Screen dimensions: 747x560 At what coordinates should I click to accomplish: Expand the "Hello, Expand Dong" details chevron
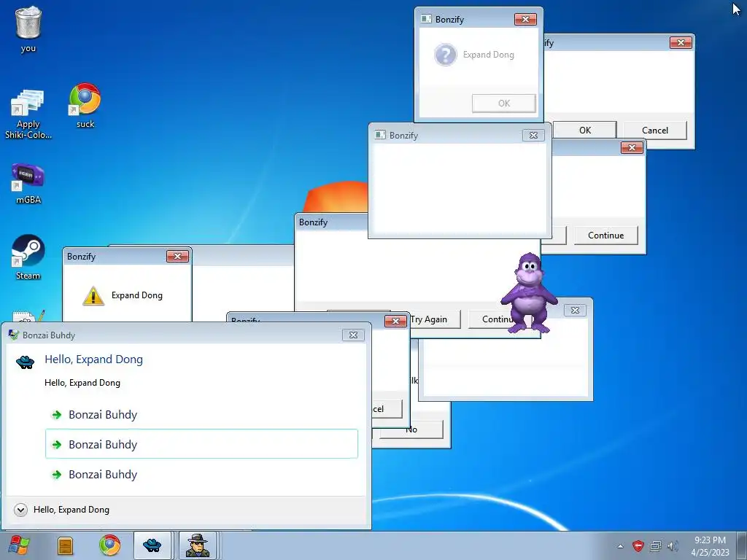tap(20, 510)
